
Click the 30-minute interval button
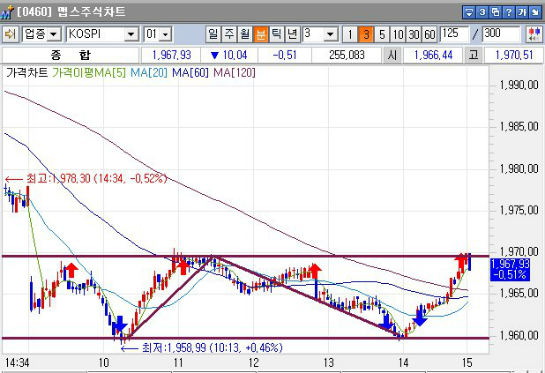click(414, 34)
